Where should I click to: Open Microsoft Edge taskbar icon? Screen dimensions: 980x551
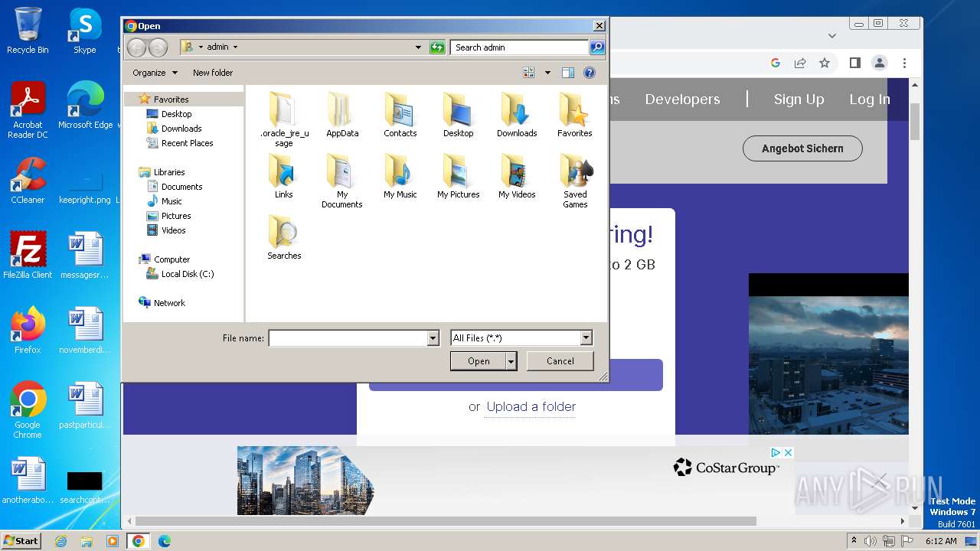click(164, 541)
